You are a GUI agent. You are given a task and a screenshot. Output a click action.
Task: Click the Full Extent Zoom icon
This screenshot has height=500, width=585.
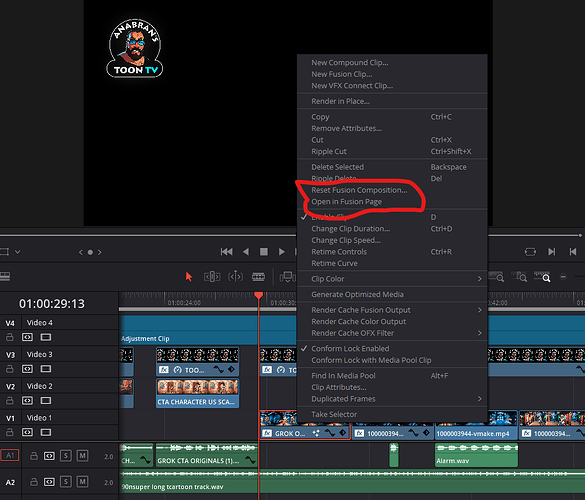click(497, 277)
